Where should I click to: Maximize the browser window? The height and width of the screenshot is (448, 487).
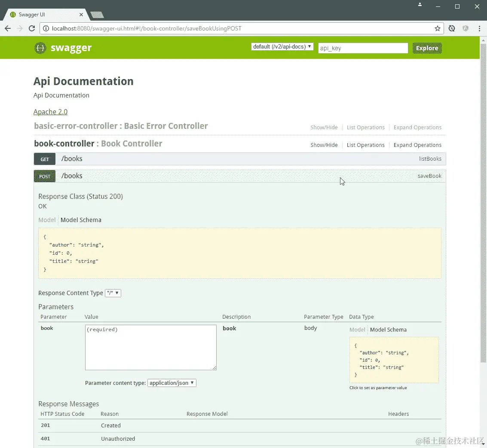(457, 6)
